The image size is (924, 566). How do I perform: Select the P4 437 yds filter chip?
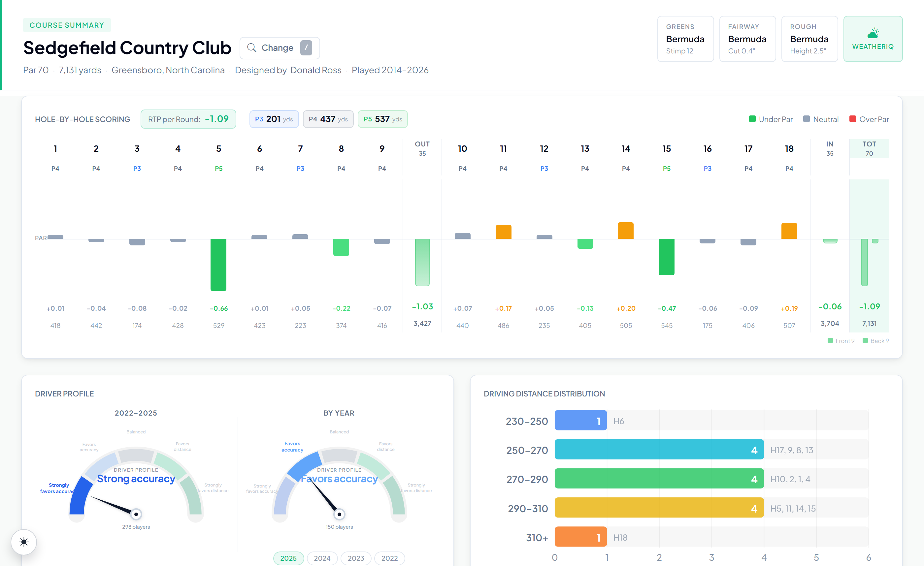coord(328,119)
